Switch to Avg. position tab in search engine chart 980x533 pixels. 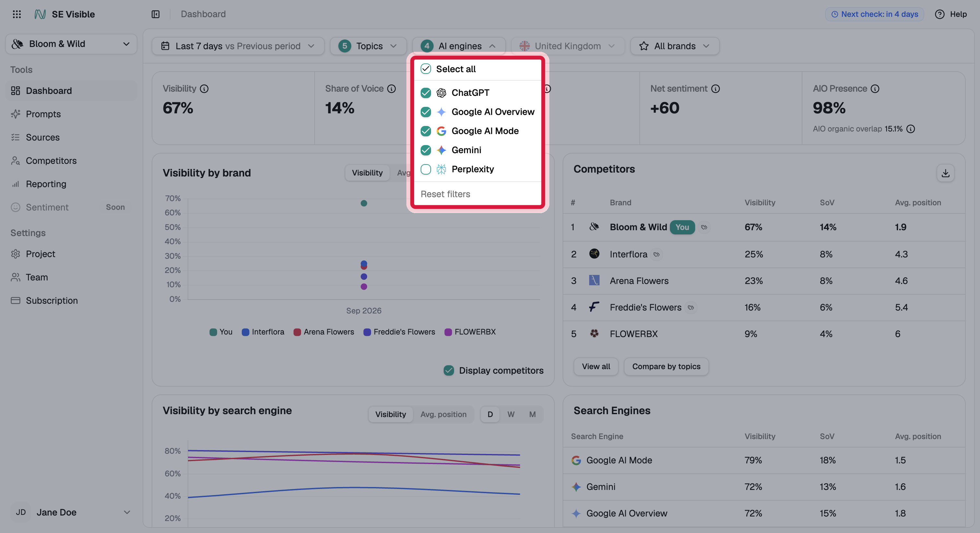(x=443, y=414)
